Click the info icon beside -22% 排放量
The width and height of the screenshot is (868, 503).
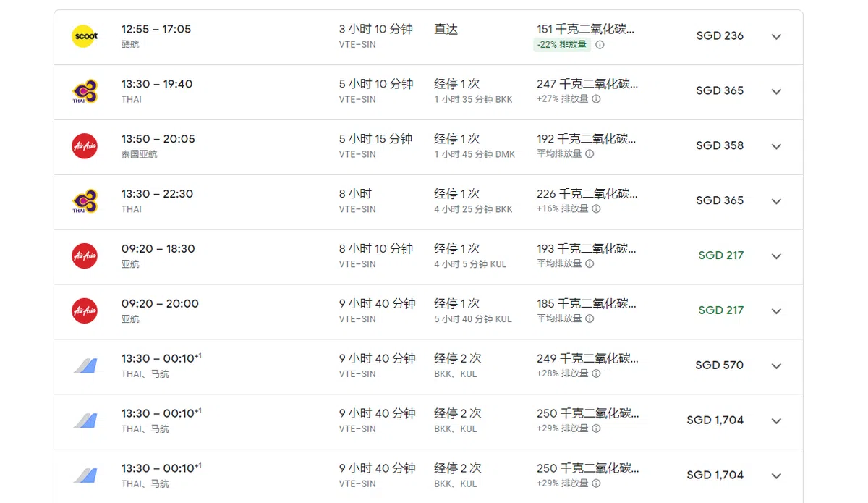pos(600,45)
